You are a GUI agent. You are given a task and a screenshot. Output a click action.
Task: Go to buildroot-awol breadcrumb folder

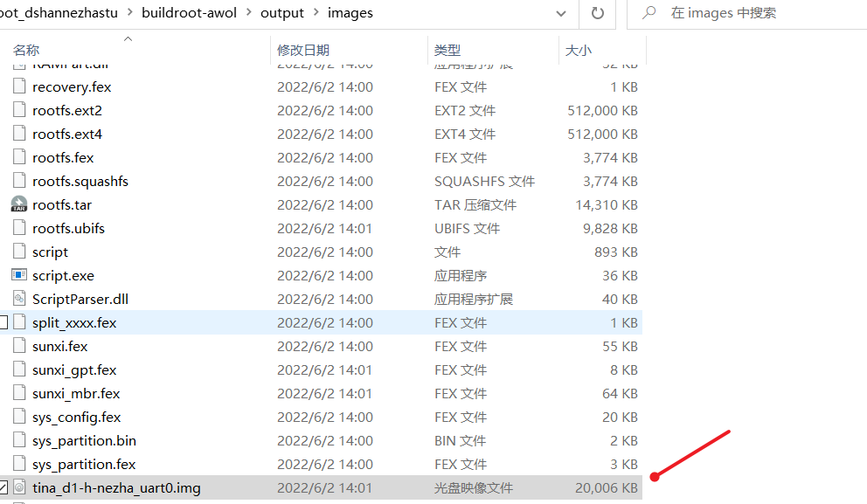189,13
